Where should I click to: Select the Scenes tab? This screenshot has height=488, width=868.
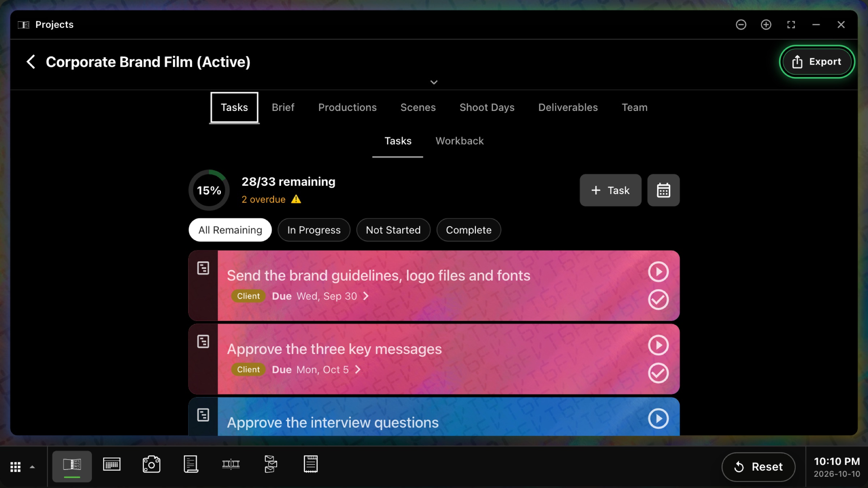418,107
